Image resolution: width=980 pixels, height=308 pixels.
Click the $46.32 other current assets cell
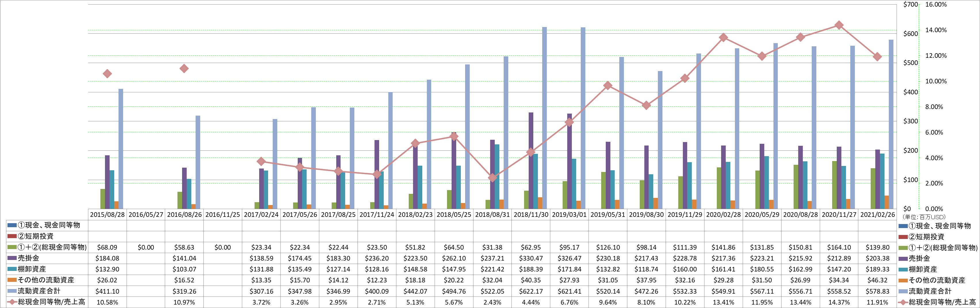click(877, 280)
